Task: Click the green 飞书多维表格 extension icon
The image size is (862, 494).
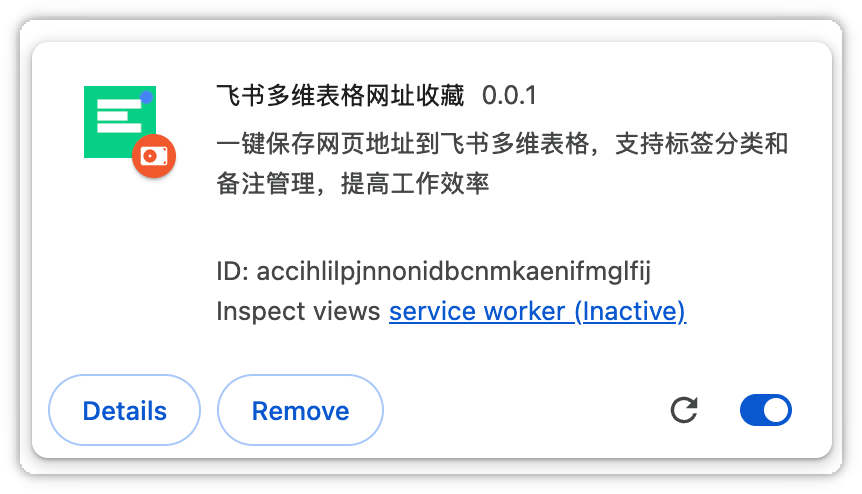Action: click(x=120, y=122)
